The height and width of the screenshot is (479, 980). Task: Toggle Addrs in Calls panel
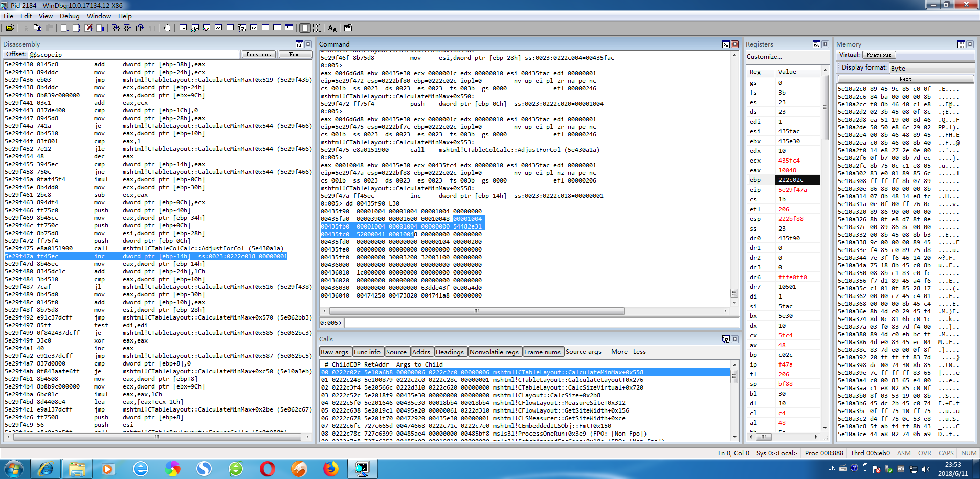coord(421,352)
